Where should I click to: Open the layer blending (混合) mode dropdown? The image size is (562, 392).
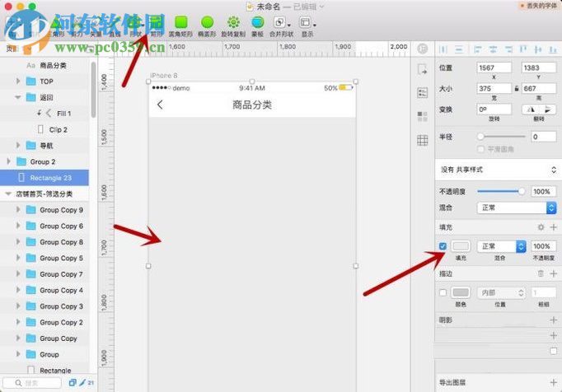(517, 208)
